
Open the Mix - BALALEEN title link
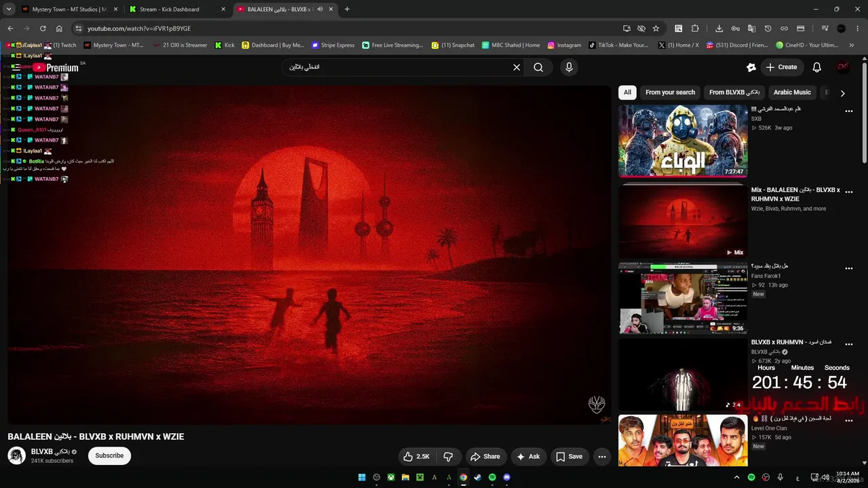[x=795, y=195]
